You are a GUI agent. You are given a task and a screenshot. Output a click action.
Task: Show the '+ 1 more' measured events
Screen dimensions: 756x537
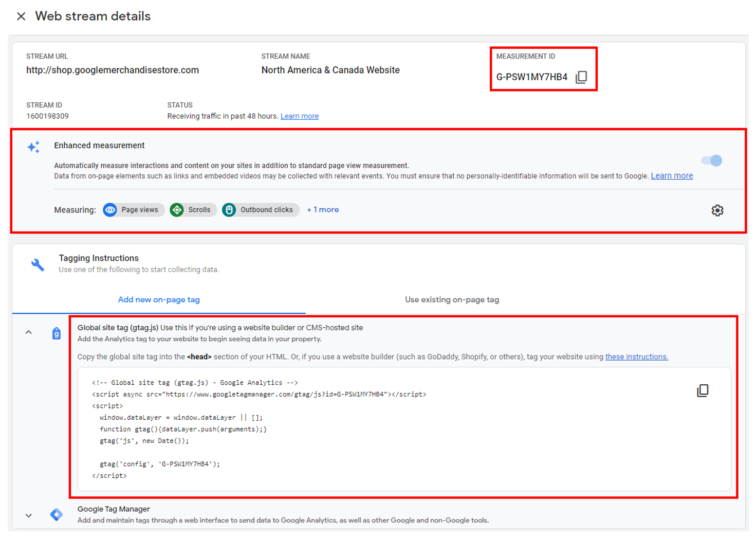point(323,210)
